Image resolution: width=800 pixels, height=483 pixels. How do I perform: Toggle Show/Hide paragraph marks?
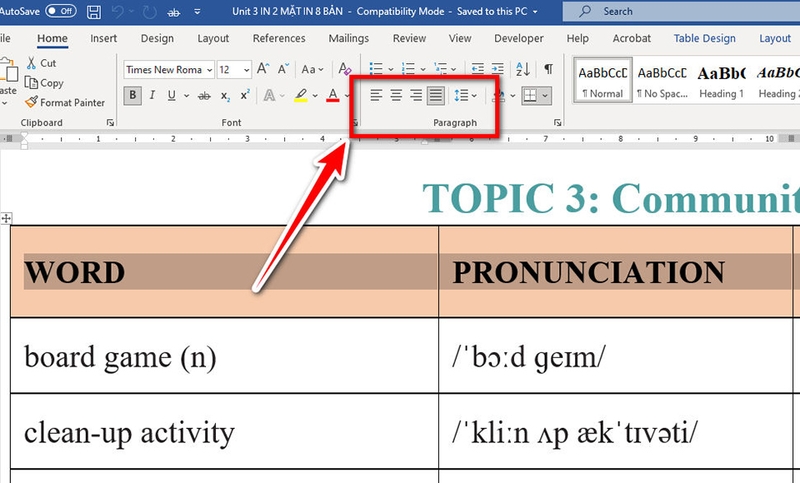pos(548,69)
